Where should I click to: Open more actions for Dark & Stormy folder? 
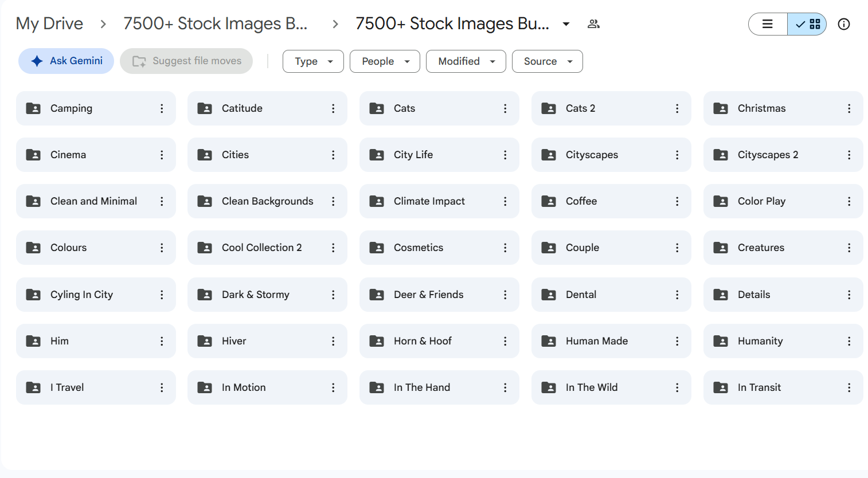[333, 295]
